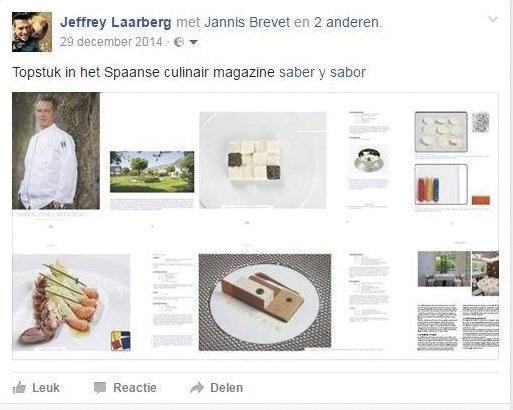
Task: Click the globe public privacy icon
Action: [179, 42]
